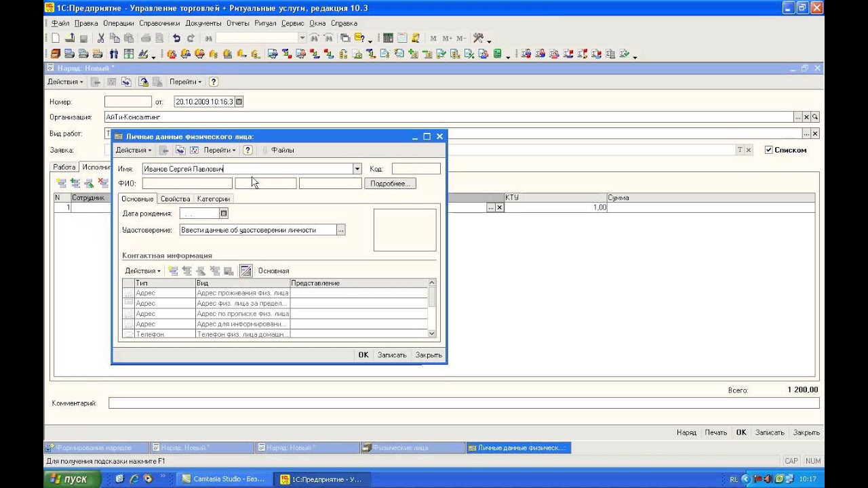Image resolution: width=868 pixels, height=488 pixels.
Task: Select the Основные tab
Action: (x=138, y=199)
